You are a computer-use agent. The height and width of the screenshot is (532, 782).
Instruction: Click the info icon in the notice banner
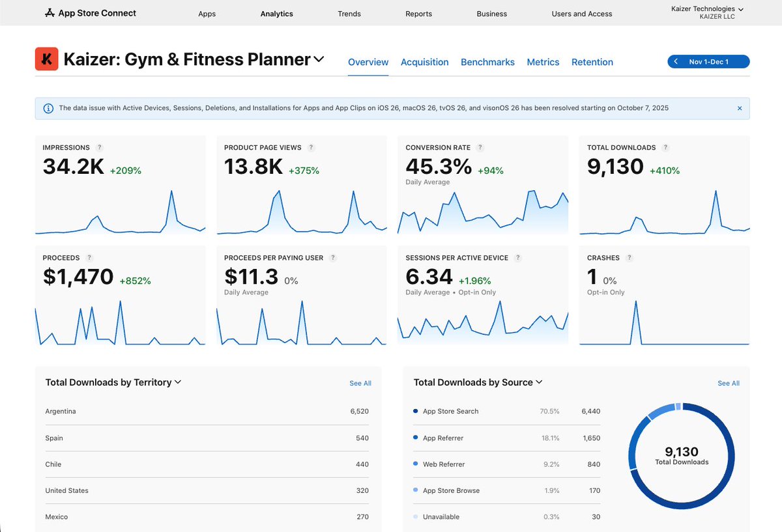(48, 108)
